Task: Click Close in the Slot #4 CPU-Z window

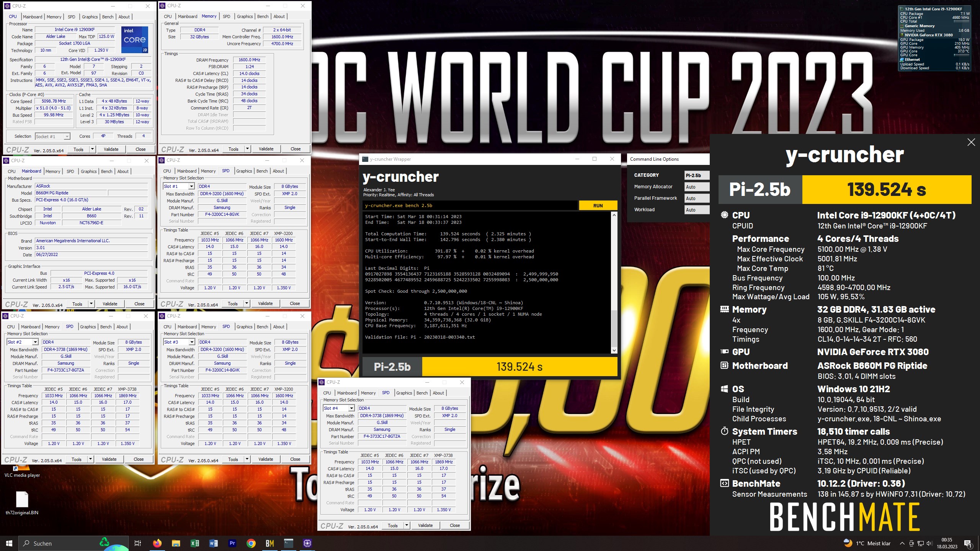Action: 455,525
